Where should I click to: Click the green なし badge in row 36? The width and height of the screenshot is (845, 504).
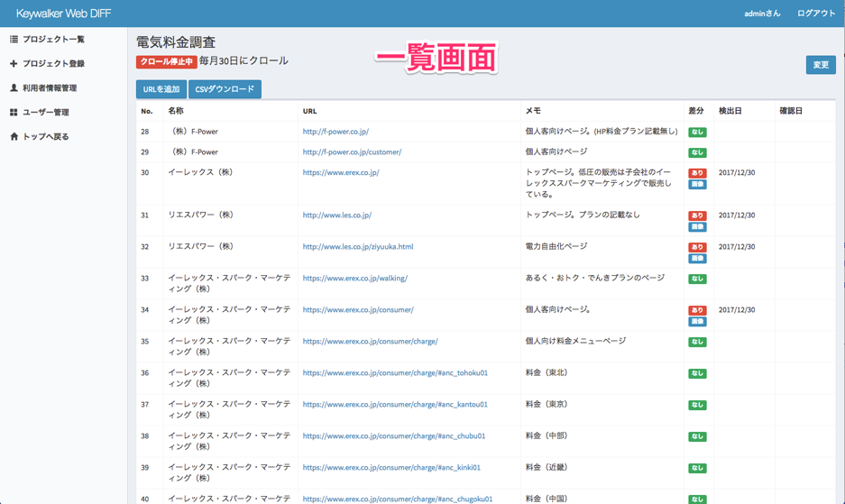coord(697,373)
